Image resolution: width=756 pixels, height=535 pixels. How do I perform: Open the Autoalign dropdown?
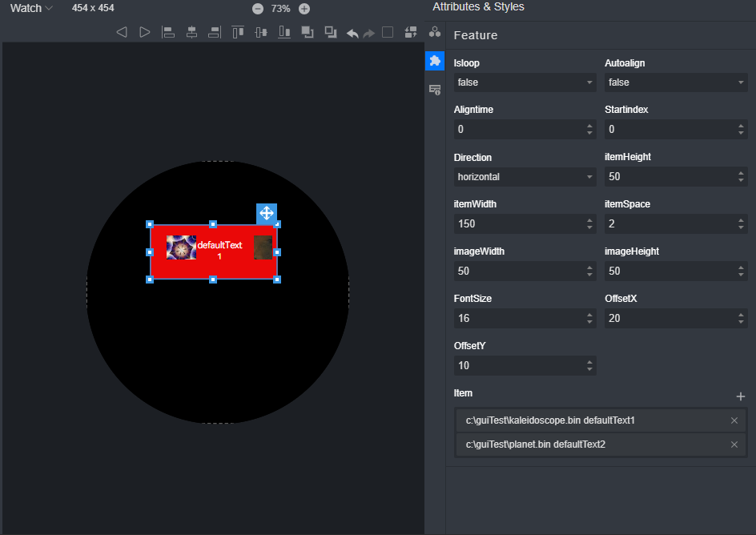tap(675, 82)
